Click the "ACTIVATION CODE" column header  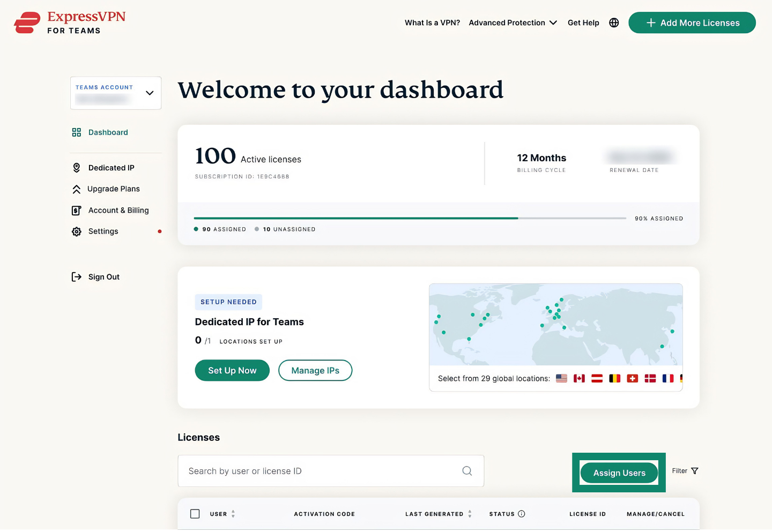324,514
